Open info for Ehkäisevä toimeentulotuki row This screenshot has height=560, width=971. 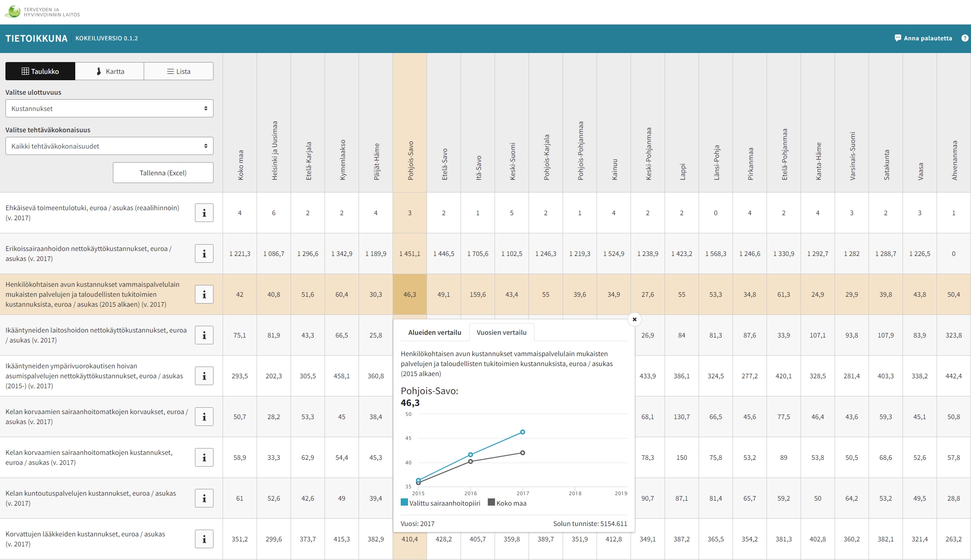pyautogui.click(x=204, y=213)
